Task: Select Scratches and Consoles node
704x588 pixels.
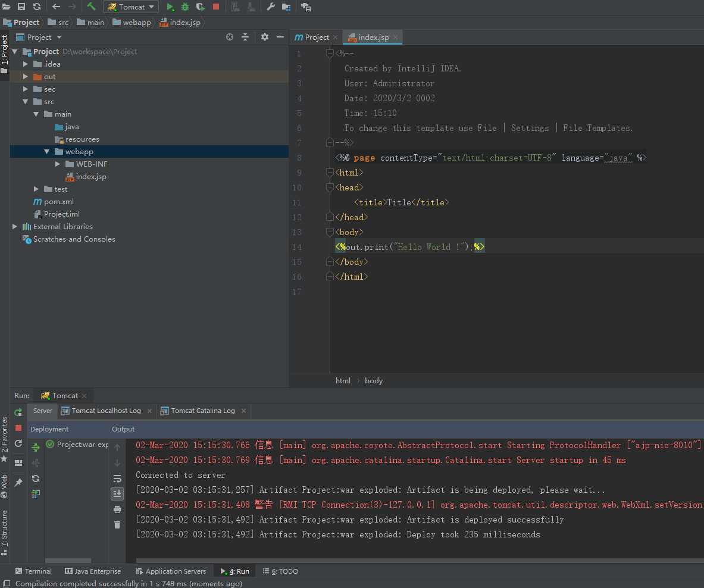Action: (74, 239)
